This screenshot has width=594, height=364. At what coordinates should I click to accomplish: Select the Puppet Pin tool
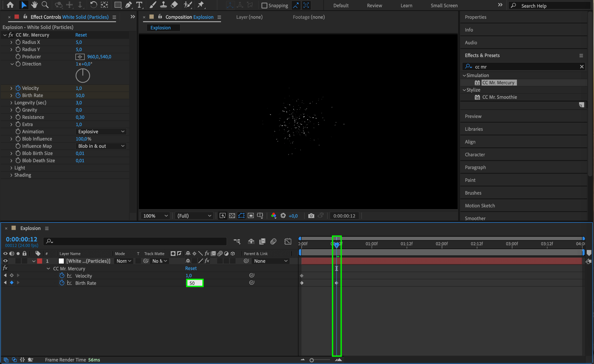point(201,5)
